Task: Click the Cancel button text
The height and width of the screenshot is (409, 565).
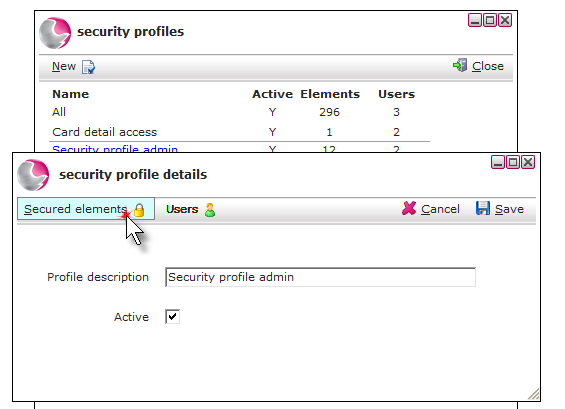Action: click(x=440, y=209)
